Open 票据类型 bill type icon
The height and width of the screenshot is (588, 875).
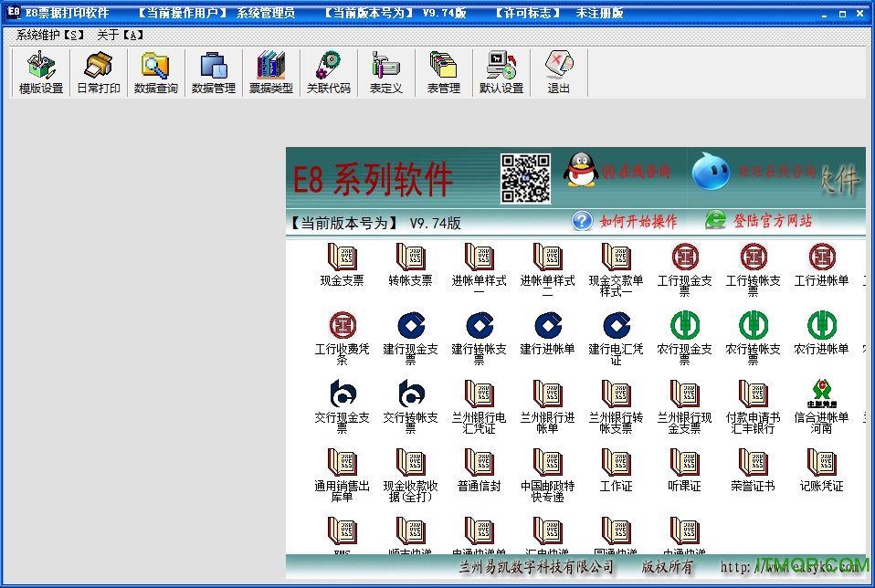click(271, 73)
